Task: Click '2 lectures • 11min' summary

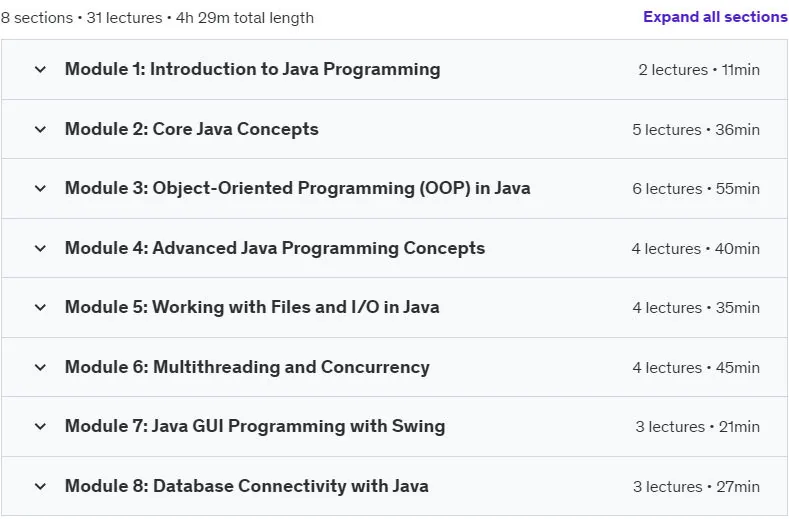Action: [699, 69]
